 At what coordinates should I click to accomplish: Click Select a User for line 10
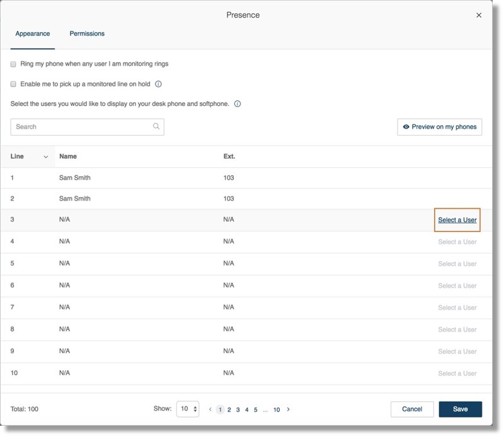(x=457, y=373)
